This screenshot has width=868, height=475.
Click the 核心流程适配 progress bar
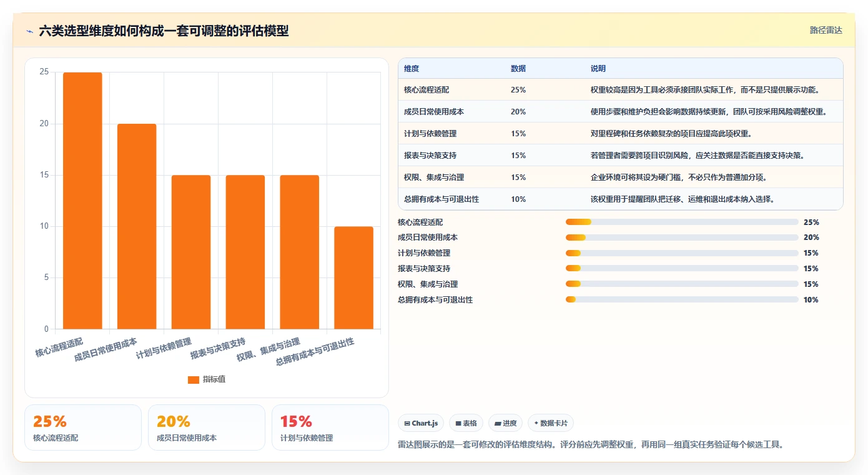coord(682,222)
